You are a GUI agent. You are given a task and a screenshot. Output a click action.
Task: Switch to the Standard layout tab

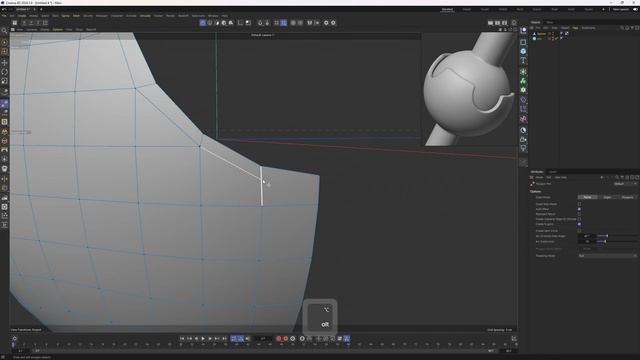(447, 9)
